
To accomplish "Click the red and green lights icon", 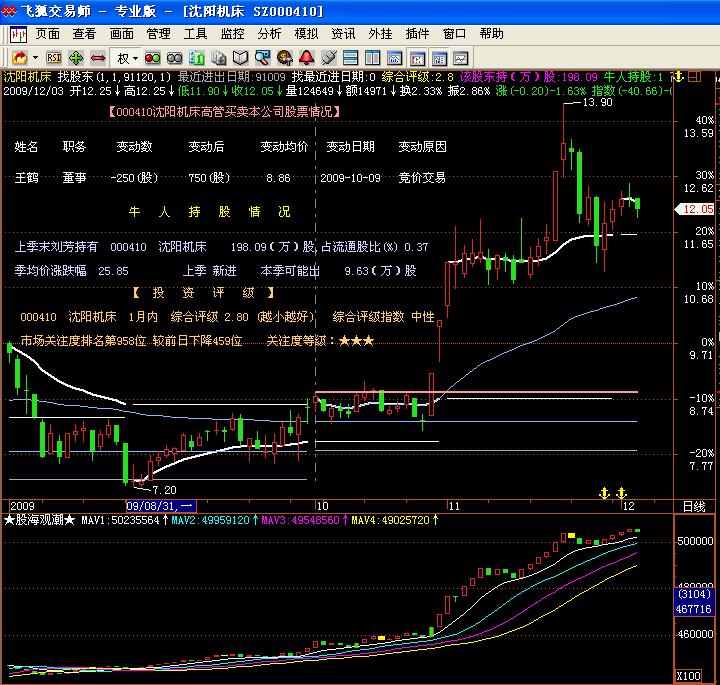I will (152, 58).
